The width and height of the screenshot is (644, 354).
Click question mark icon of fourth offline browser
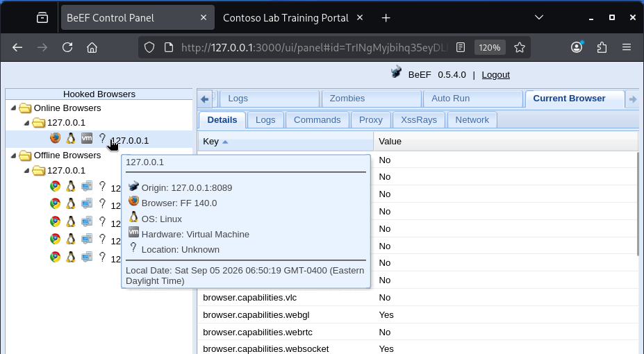(x=102, y=239)
